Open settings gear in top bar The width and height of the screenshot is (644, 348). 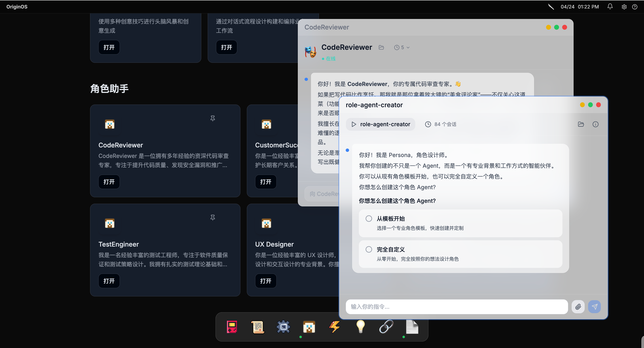tap(624, 7)
